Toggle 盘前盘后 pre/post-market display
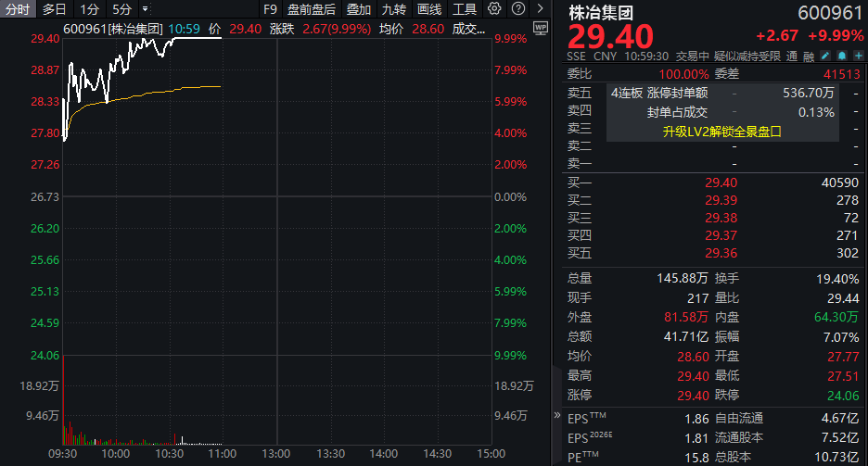This screenshot has height=466, width=868. pos(312,9)
